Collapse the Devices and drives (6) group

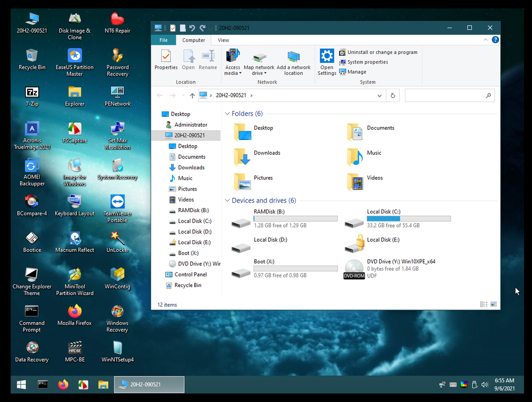point(228,200)
